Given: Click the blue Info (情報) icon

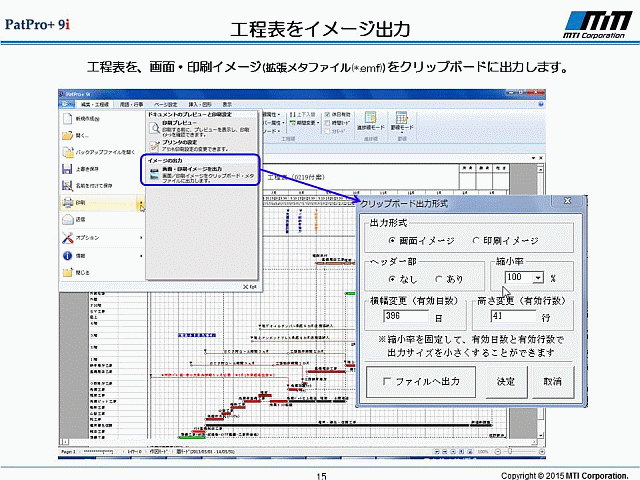Looking at the screenshot, I should point(67,256).
